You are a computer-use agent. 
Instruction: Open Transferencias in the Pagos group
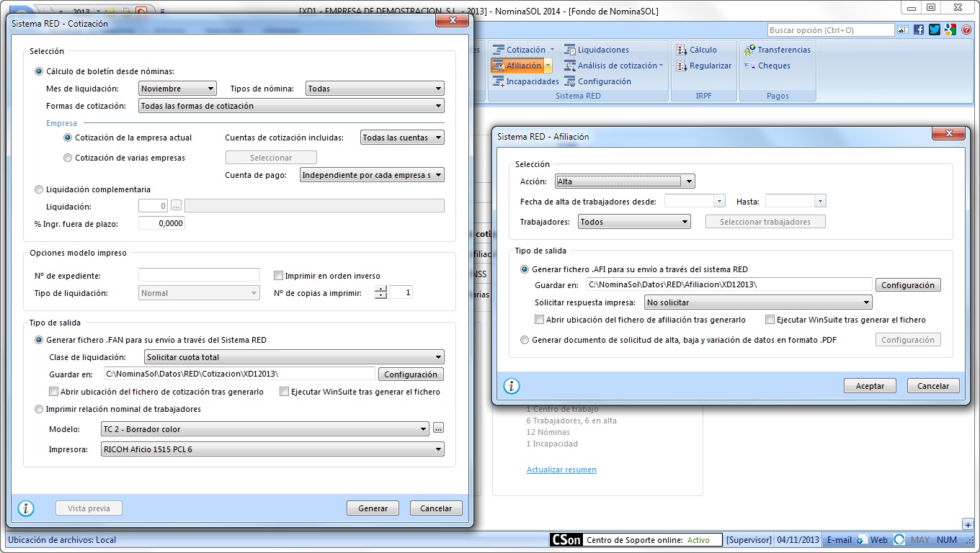(777, 50)
